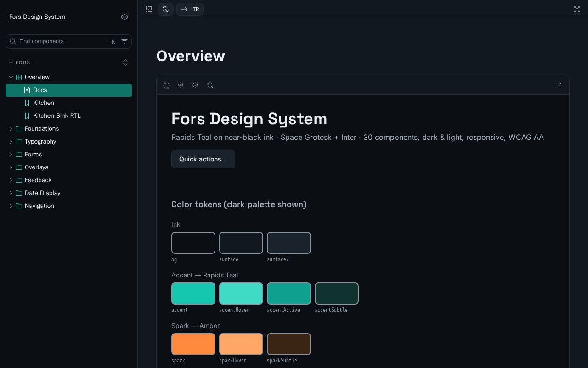This screenshot has height=368, width=588.
Task: Click the sparkHover swatch
Action: click(x=241, y=344)
